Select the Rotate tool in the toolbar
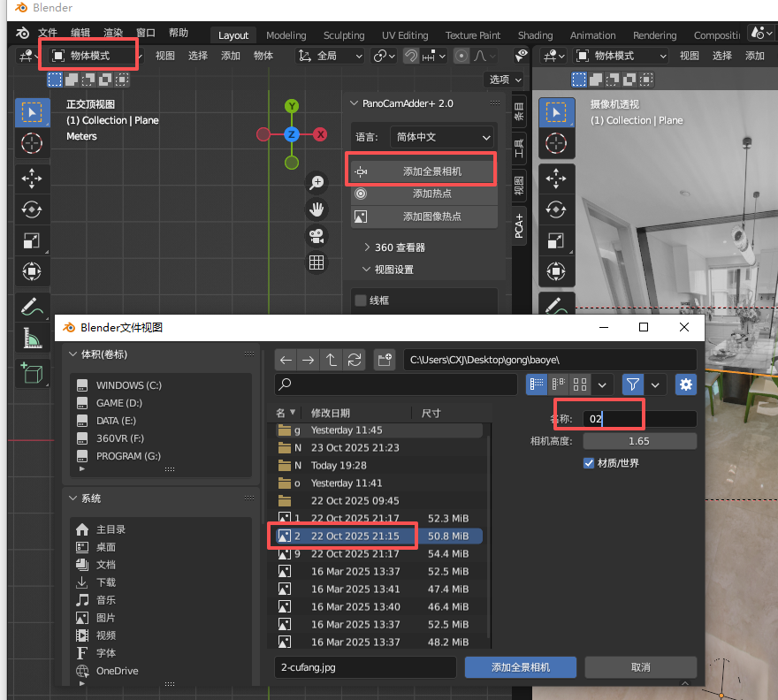Viewport: 778px width, 700px height. point(33,209)
